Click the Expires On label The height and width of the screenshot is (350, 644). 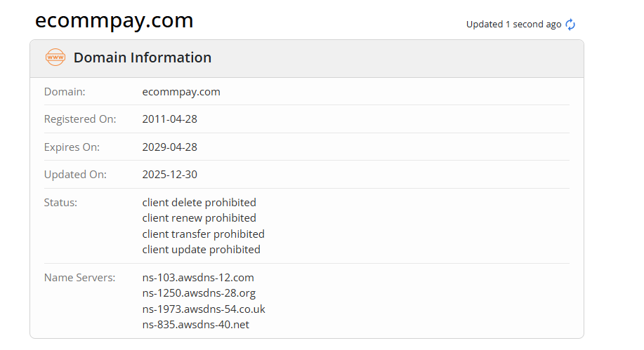[72, 147]
